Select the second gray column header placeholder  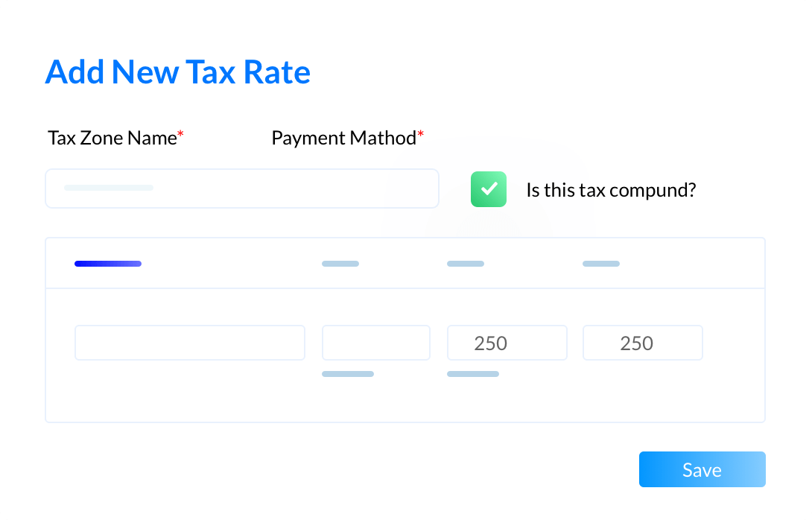tap(340, 264)
